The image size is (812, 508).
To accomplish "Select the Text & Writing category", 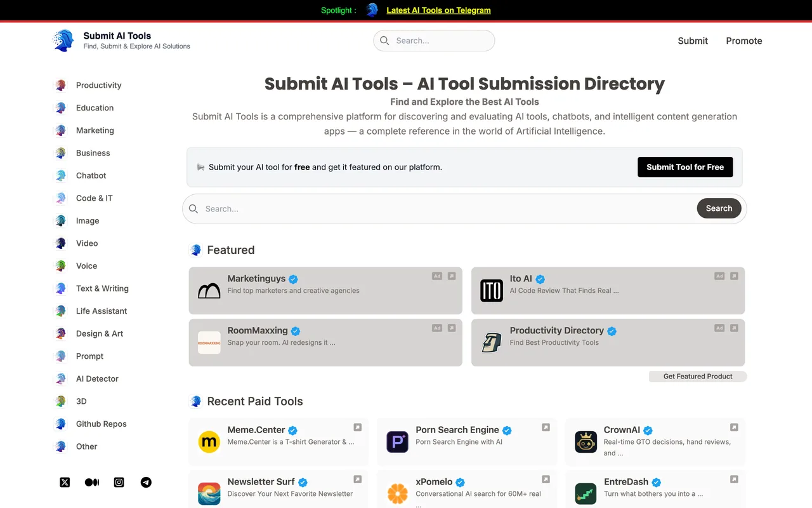I will pos(102,288).
